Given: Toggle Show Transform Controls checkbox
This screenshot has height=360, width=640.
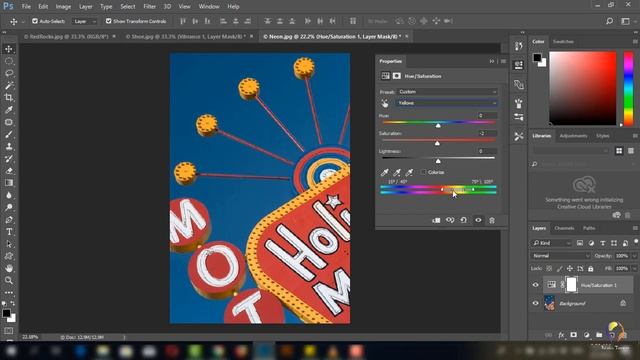Looking at the screenshot, I should [x=108, y=21].
